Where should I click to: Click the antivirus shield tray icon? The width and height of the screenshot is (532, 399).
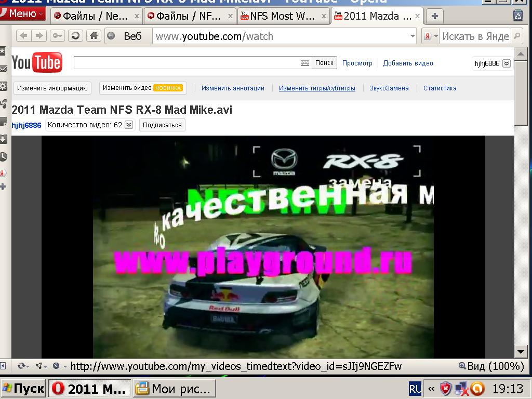(x=445, y=389)
